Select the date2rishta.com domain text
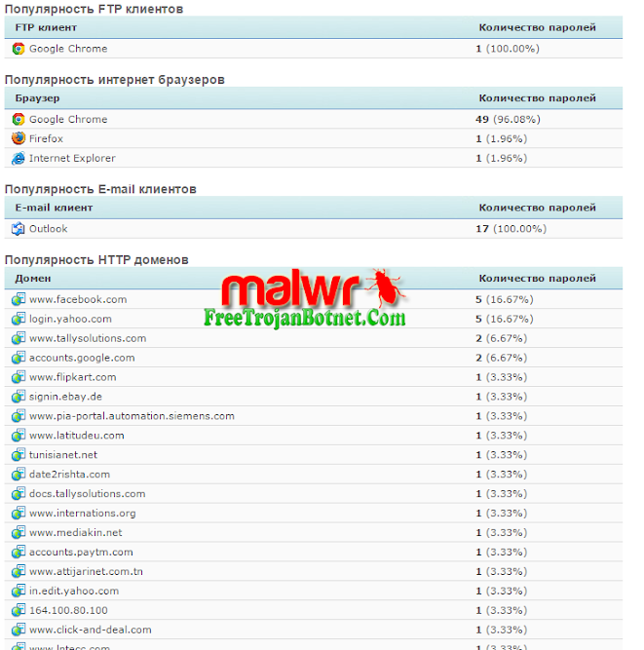This screenshot has width=644, height=650. (x=69, y=475)
